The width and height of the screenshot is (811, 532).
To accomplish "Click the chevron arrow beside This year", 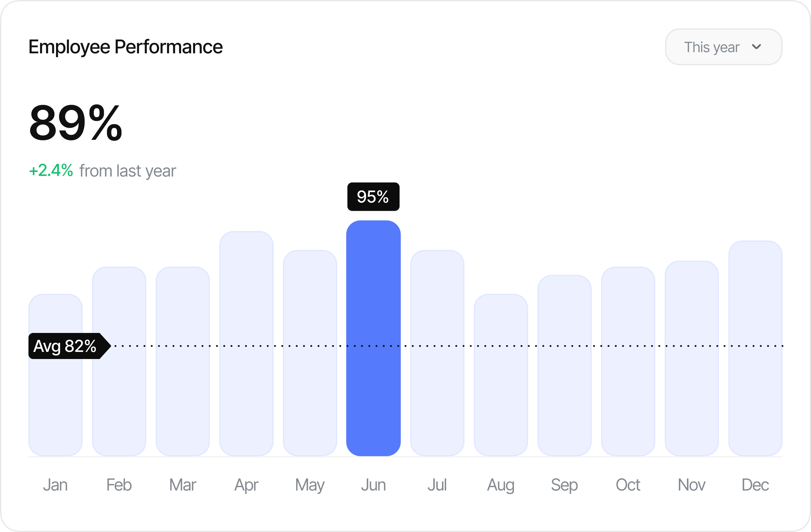I will (756, 47).
